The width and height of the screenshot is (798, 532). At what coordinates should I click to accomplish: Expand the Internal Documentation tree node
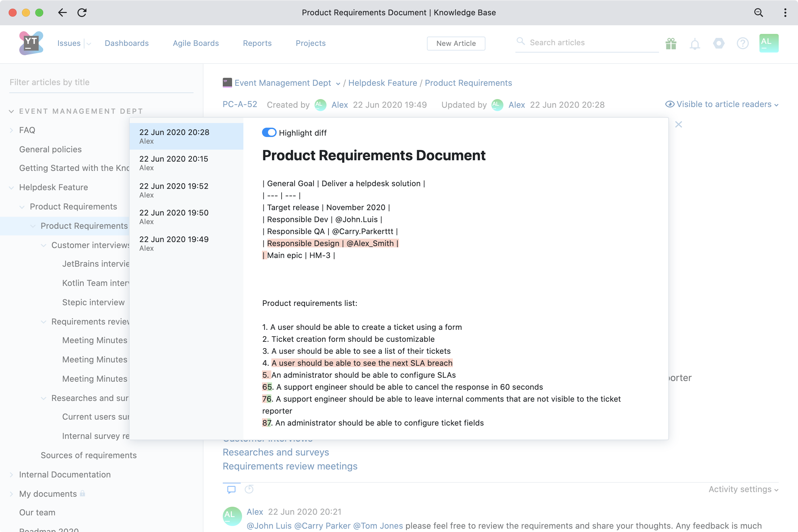point(12,475)
